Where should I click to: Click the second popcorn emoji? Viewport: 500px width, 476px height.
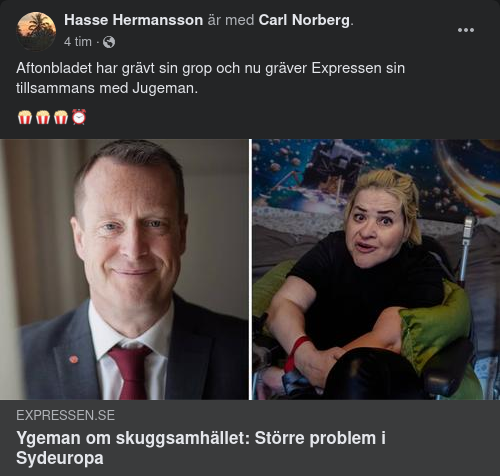43,117
